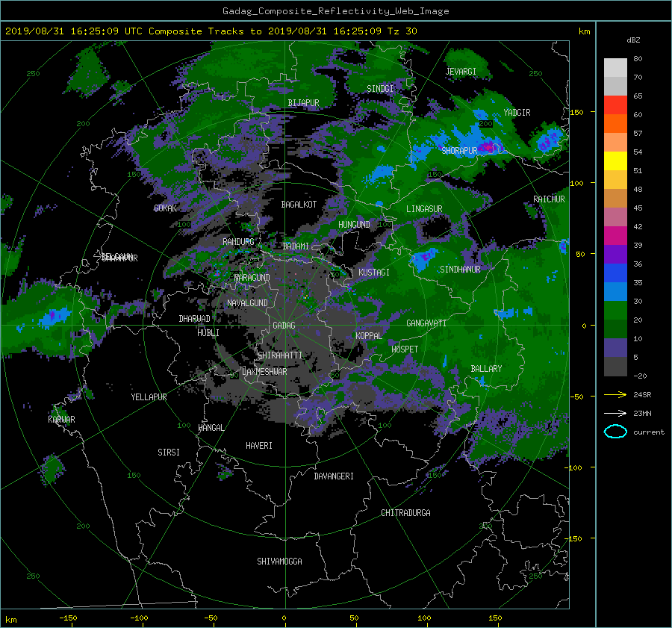The height and width of the screenshot is (628, 672).
Task: Pick the yellow 51-54 dBZ legend swatch
Action: tap(615, 161)
